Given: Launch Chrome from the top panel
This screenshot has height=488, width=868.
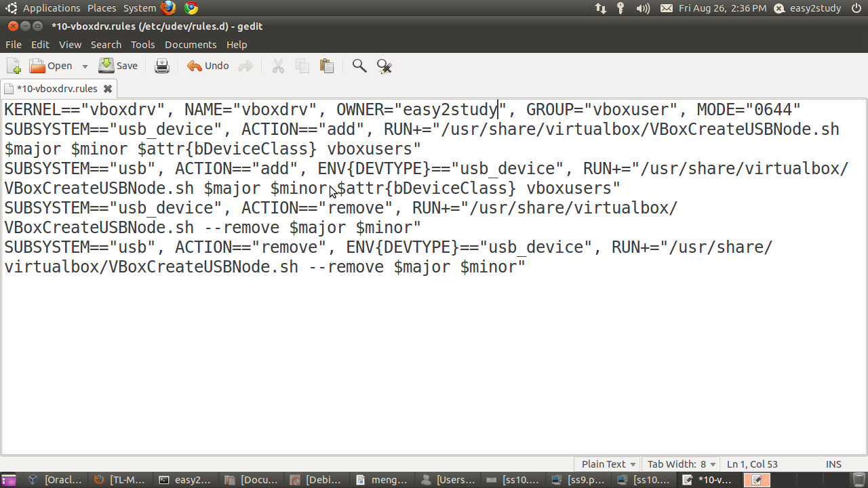Looking at the screenshot, I should coord(191,8).
